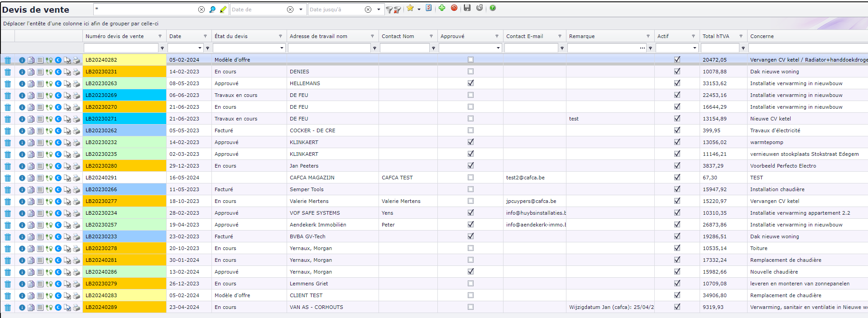Print quote LB20240291

coord(77,178)
